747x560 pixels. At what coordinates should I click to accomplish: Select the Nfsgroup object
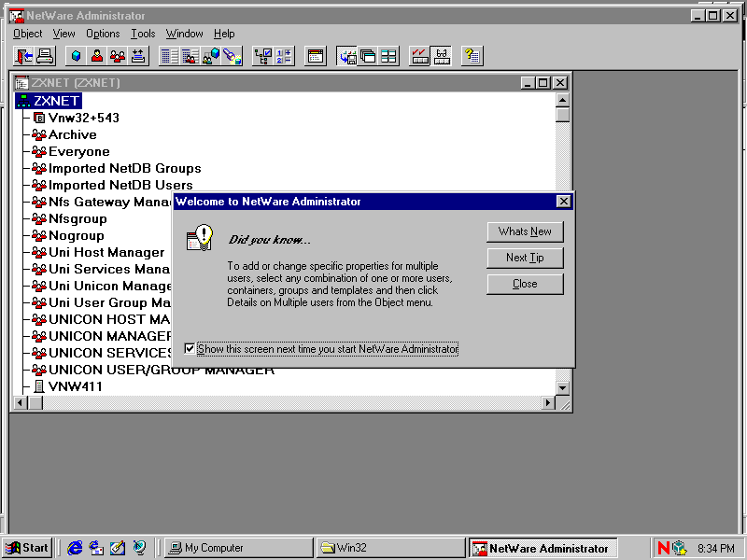click(69, 218)
